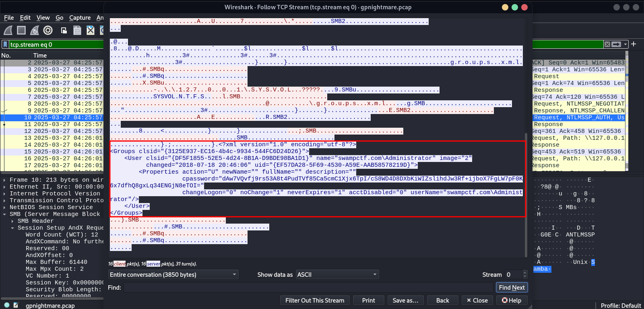Open the Entire conversation dropdown
The height and width of the screenshot is (309, 644).
[173, 275]
